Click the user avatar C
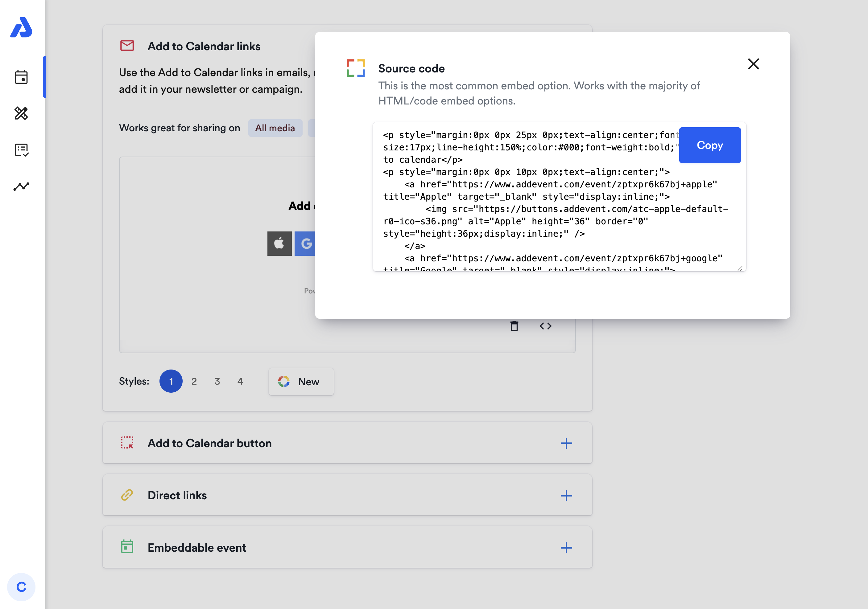Viewport: 868px width, 609px height. (x=21, y=587)
